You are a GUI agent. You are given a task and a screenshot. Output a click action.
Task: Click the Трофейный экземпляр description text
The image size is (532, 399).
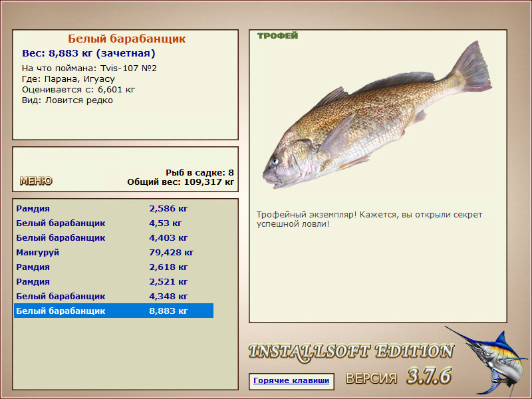[369, 219]
